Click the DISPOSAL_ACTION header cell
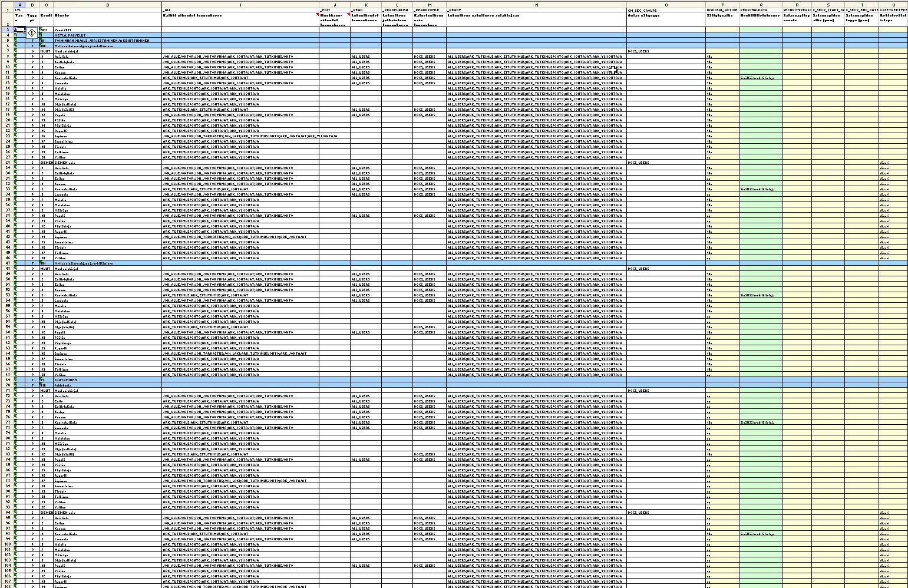The height and width of the screenshot is (588, 908). [x=722, y=11]
